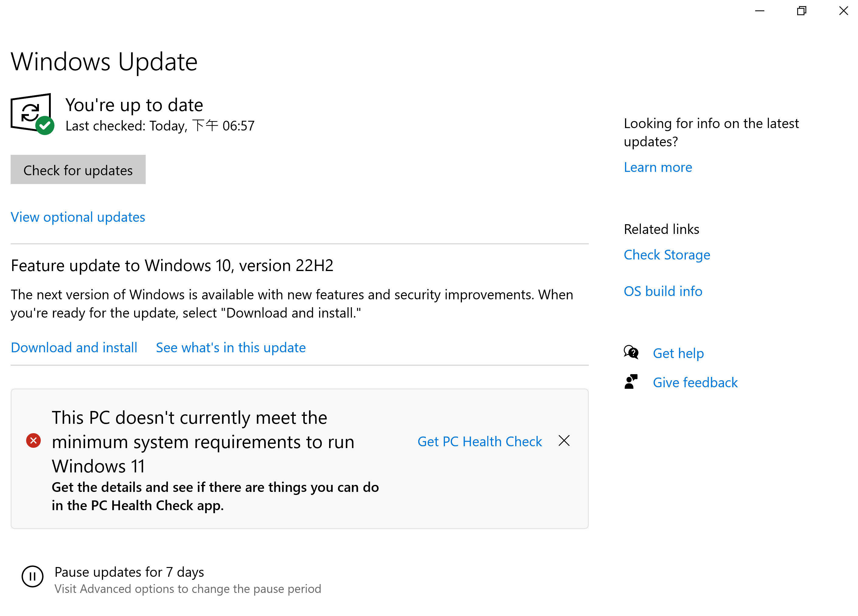Dismiss the Windows 11 requirements banner

tap(564, 440)
